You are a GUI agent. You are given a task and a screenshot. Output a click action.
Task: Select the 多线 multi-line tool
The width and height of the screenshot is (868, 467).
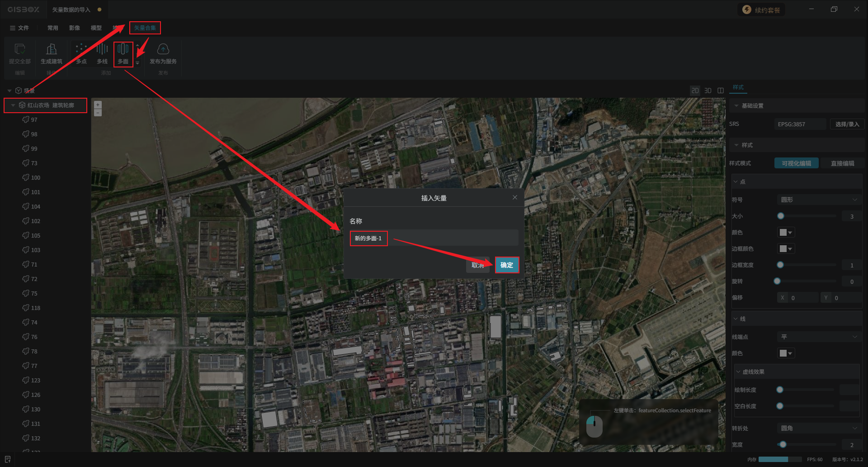click(102, 54)
